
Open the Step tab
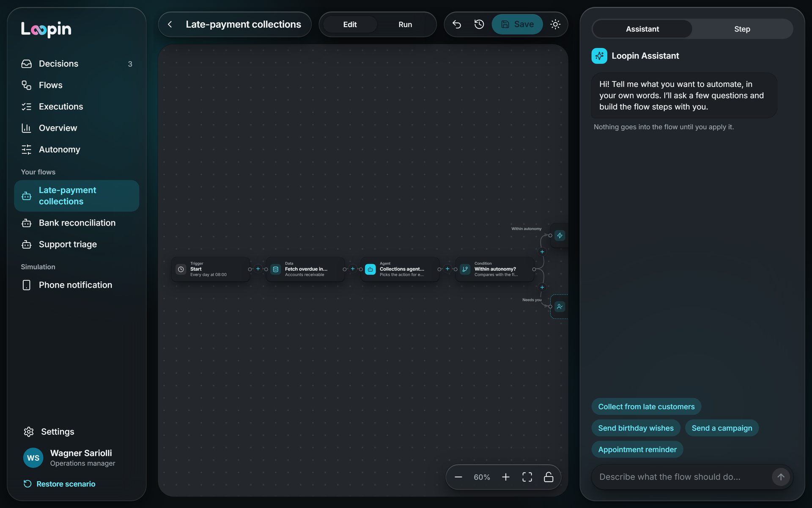pyautogui.click(x=742, y=29)
